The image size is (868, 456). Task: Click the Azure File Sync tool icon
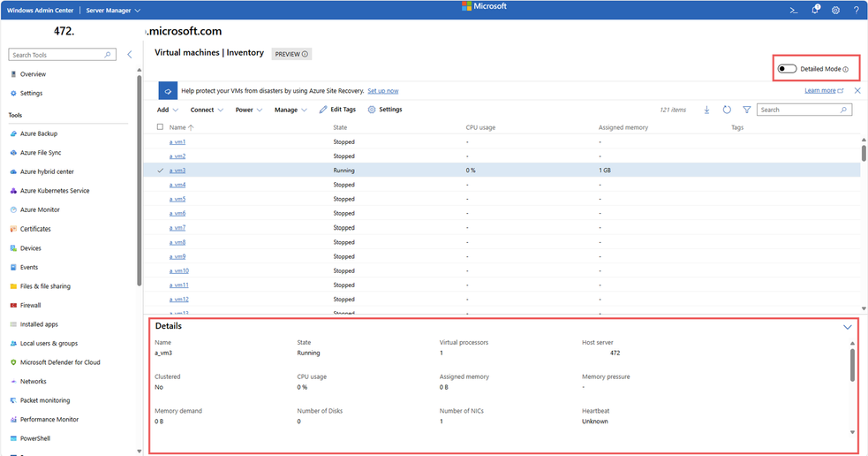point(13,152)
